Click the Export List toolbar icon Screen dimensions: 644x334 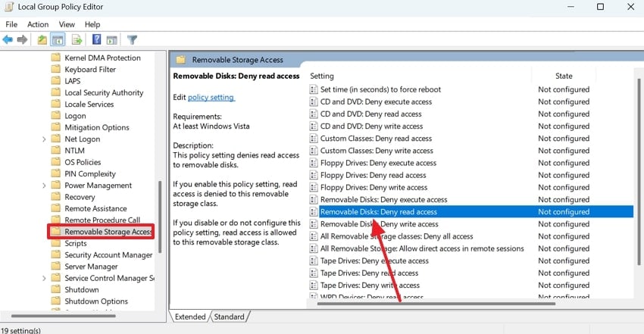(77, 40)
